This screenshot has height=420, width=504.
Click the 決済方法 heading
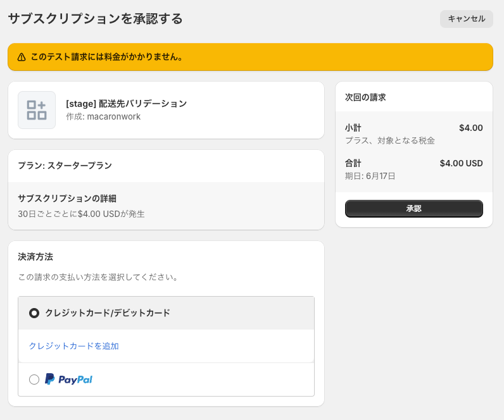[x=35, y=257]
